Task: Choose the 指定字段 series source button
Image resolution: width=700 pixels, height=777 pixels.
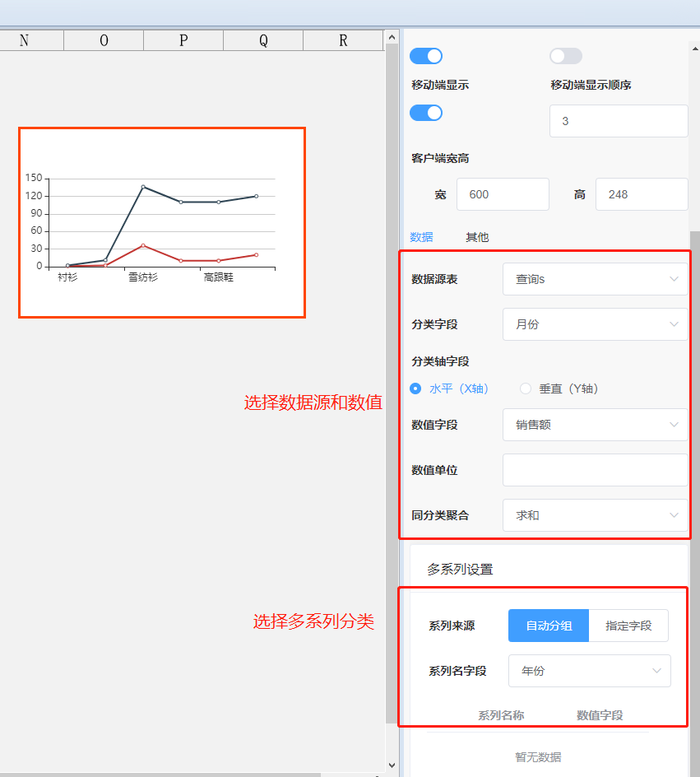Action: click(x=628, y=626)
